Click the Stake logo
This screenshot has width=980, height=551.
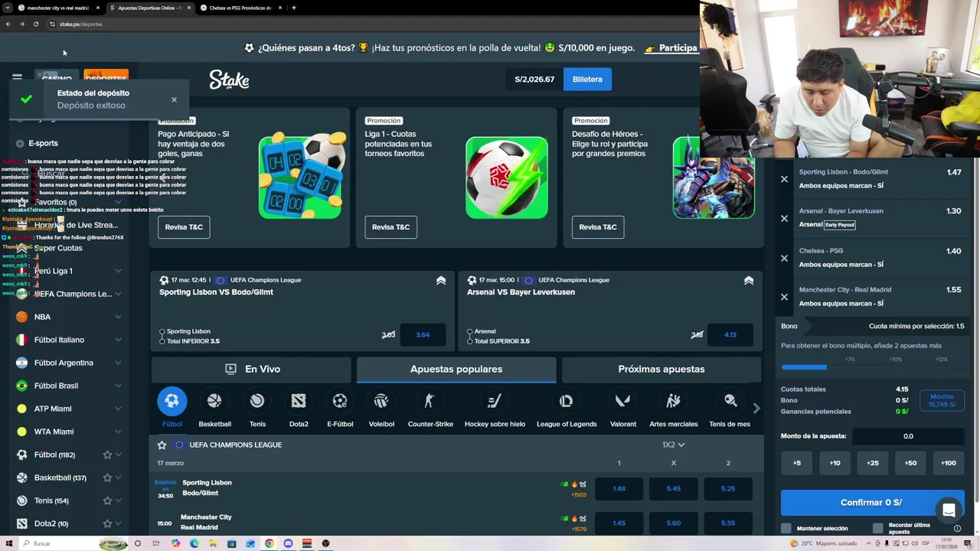[x=229, y=80]
